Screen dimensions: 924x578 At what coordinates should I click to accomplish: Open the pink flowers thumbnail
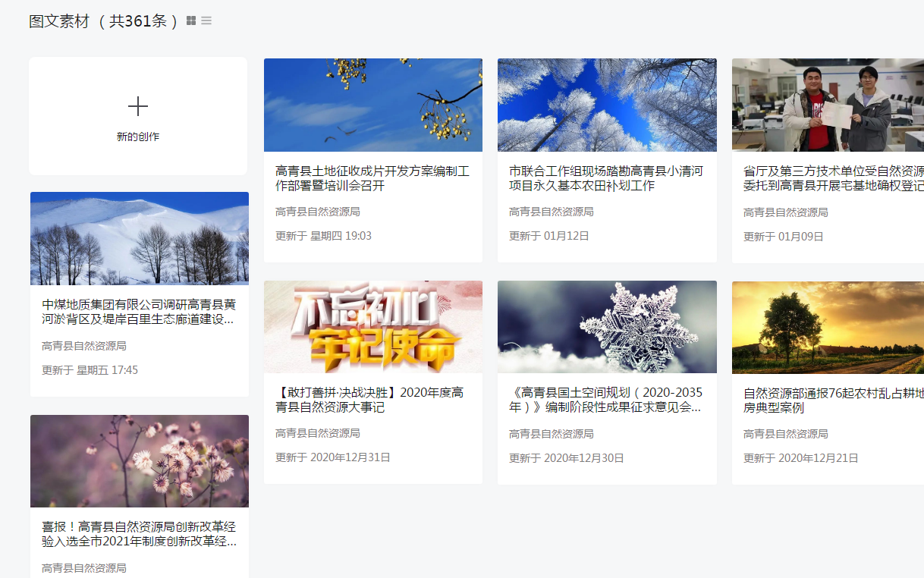[140, 460]
